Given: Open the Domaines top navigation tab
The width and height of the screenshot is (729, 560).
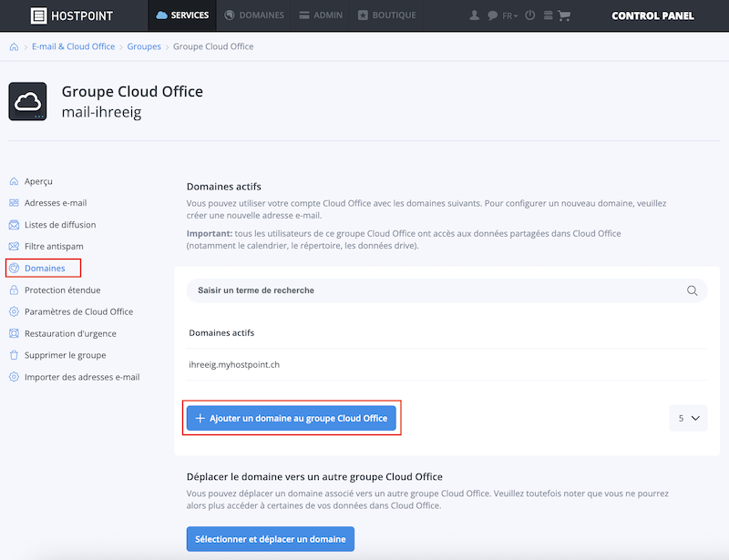Looking at the screenshot, I should tap(254, 15).
